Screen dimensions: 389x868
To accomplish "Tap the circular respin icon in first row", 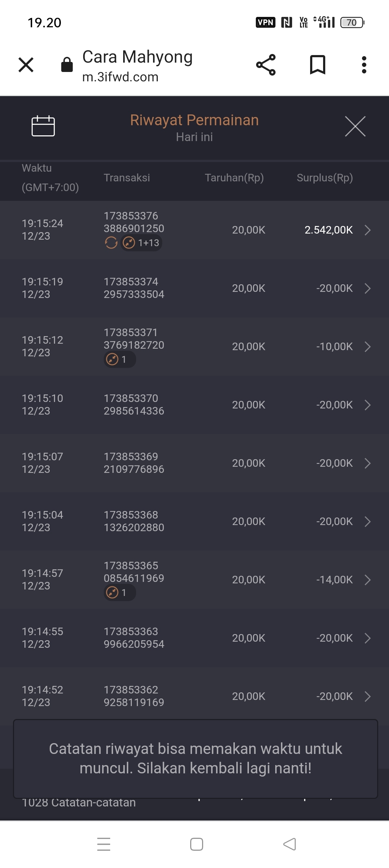I will pyautogui.click(x=111, y=243).
